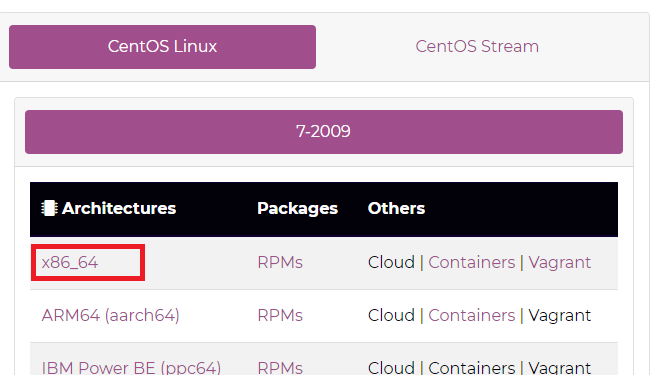
Task: Click the Packages column header
Action: (x=297, y=208)
